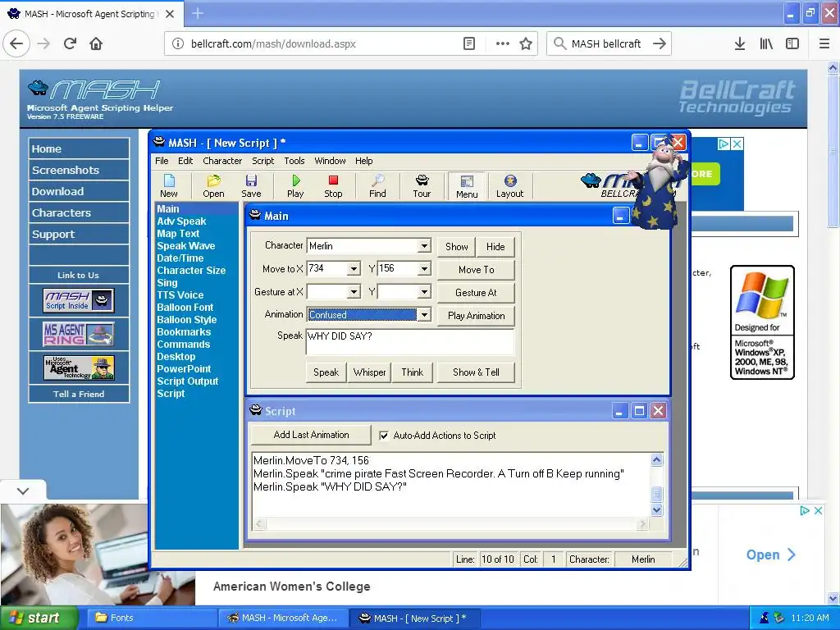Expand the Move to Y dropdown showing 156
Viewport: 840px width, 630px height.
click(424, 269)
